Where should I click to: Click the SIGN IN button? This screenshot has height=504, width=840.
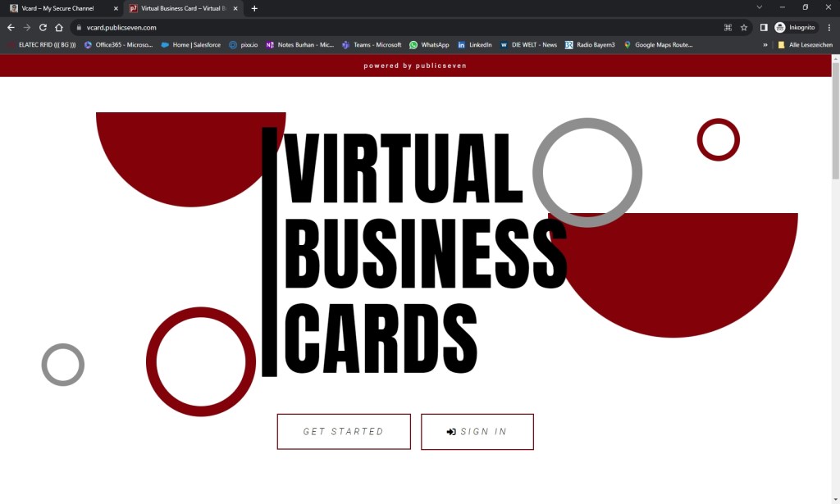pos(477,432)
